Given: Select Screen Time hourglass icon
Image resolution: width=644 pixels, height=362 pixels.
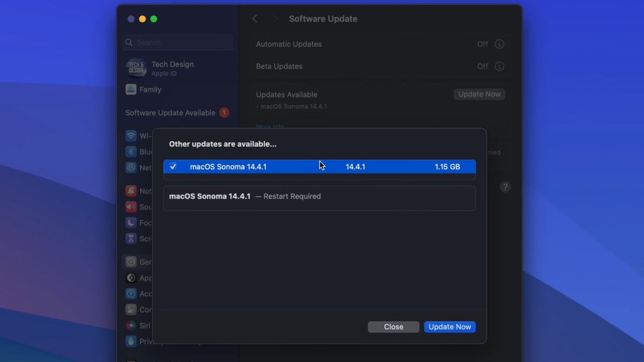Looking at the screenshot, I should 131,238.
